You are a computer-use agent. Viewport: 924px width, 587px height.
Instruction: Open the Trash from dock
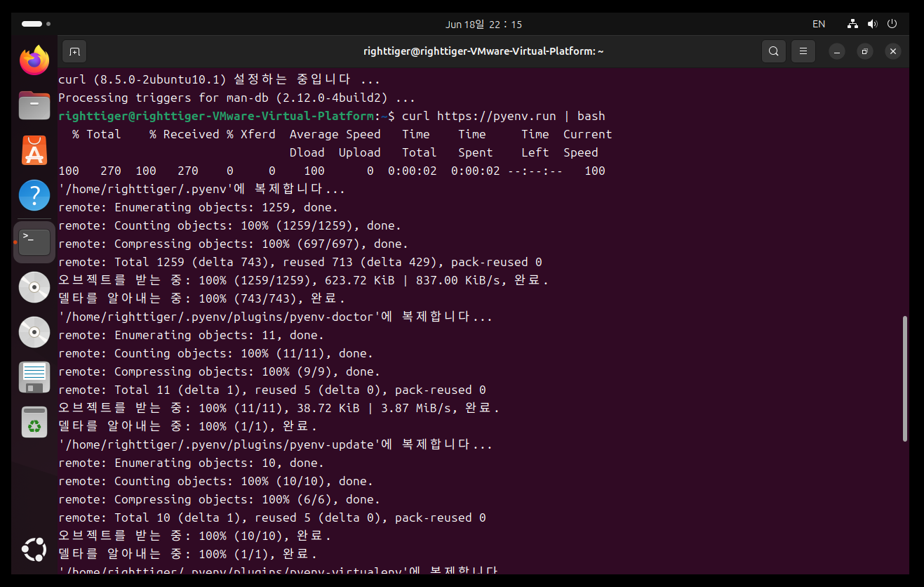[x=34, y=422]
